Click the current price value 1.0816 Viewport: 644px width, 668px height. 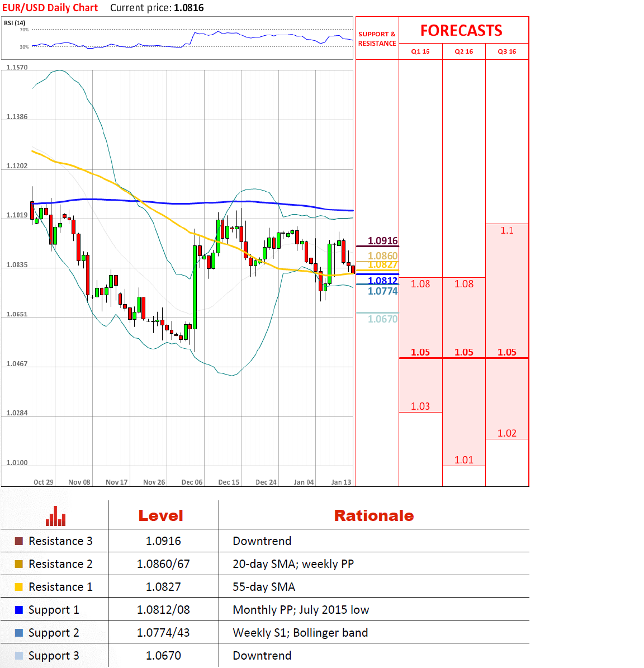[189, 8]
